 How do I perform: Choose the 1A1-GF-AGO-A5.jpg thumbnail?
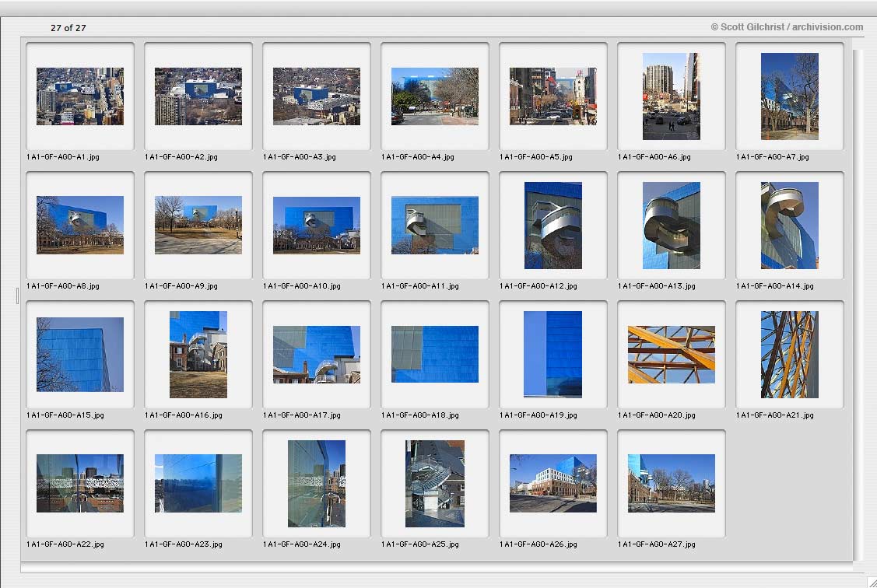pyautogui.click(x=553, y=96)
